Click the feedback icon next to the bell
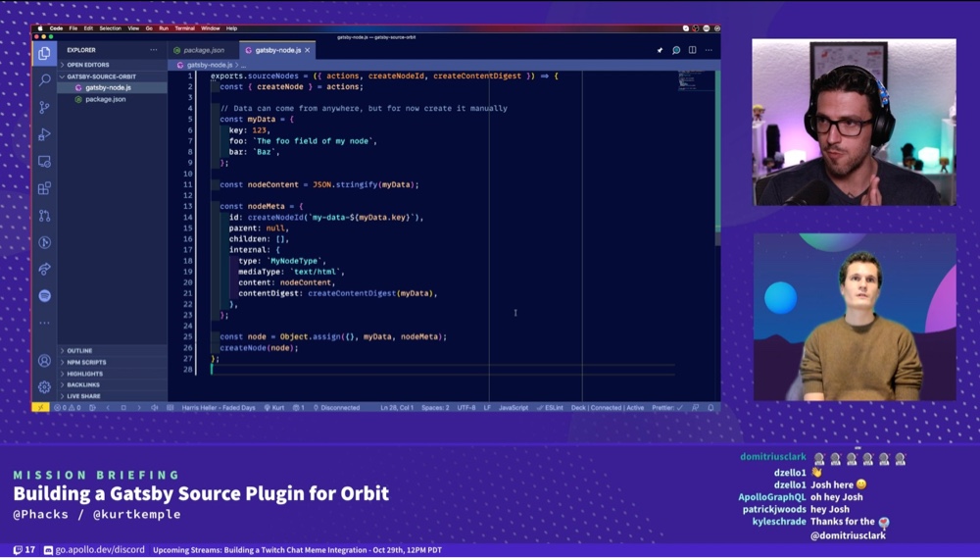This screenshot has width=980, height=558. pyautogui.click(x=695, y=407)
